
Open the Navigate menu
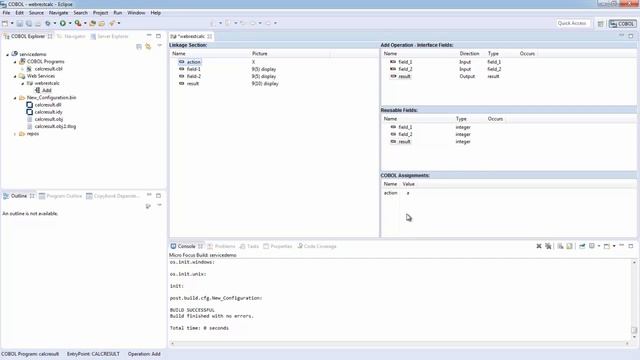tap(58, 13)
